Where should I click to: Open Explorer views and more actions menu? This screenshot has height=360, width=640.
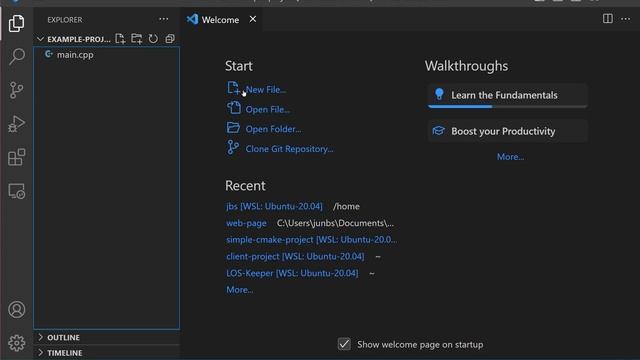coord(164,19)
